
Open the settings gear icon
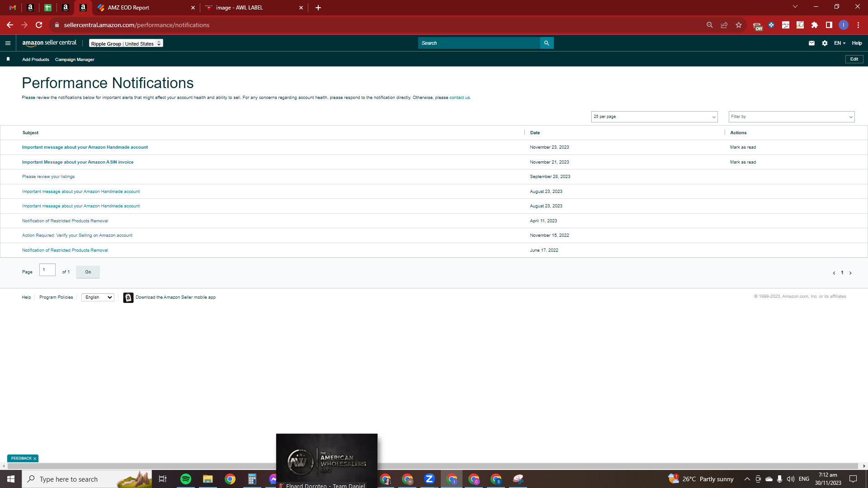point(825,43)
